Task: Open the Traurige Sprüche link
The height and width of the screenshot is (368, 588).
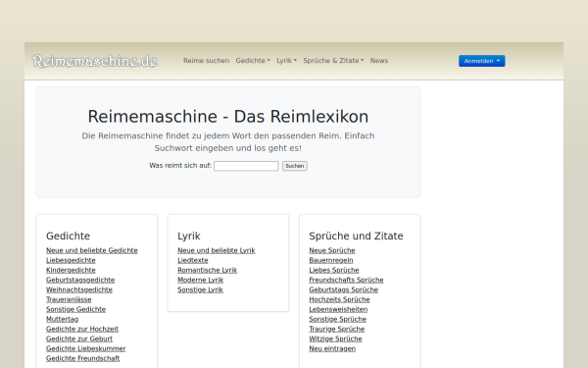Action: 337,329
